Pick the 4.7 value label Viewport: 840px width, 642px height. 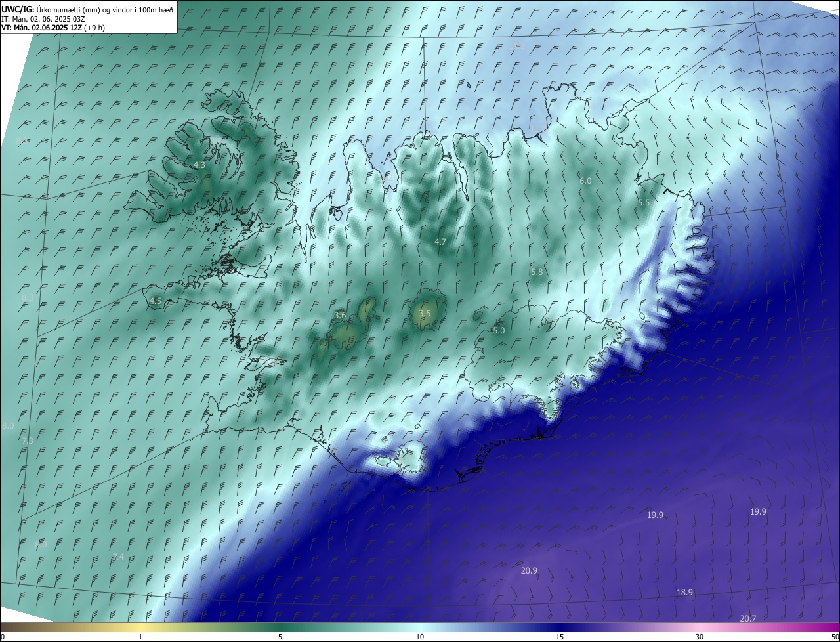(x=440, y=242)
